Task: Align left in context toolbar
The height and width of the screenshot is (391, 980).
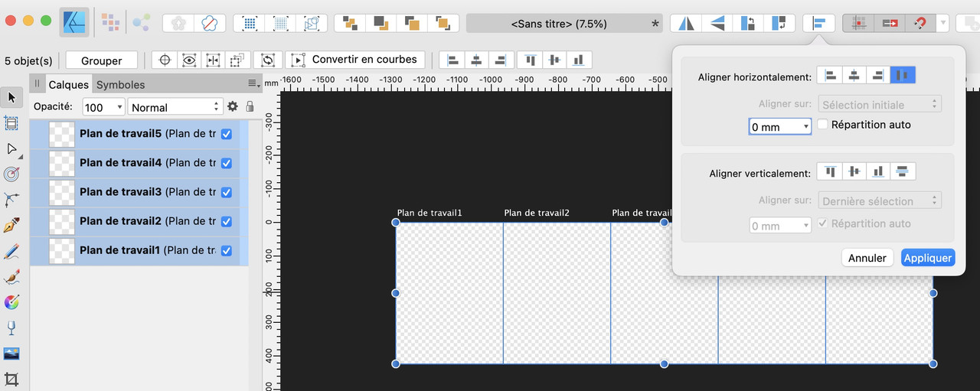Action: [452, 60]
